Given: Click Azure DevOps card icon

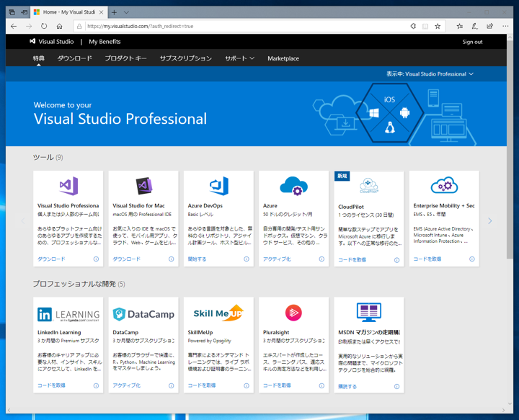Looking at the screenshot, I should pos(219,186).
